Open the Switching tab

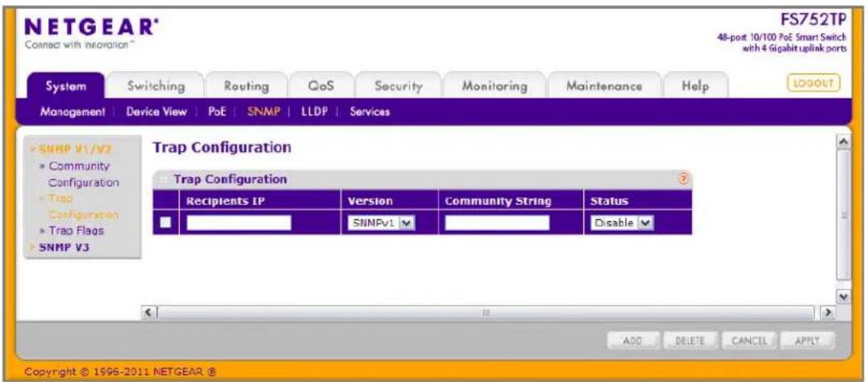pos(156,86)
